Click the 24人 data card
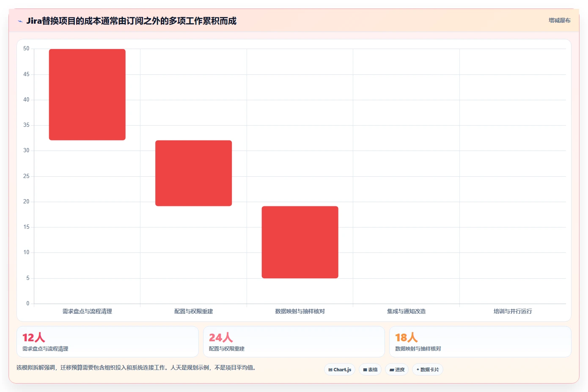Viewport: 588px width, 392px height. [x=294, y=342]
